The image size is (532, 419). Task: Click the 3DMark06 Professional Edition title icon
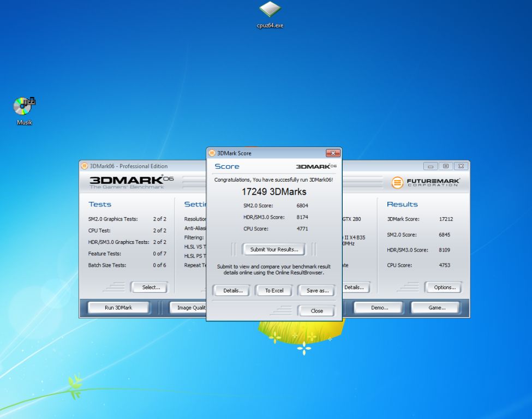point(84,166)
